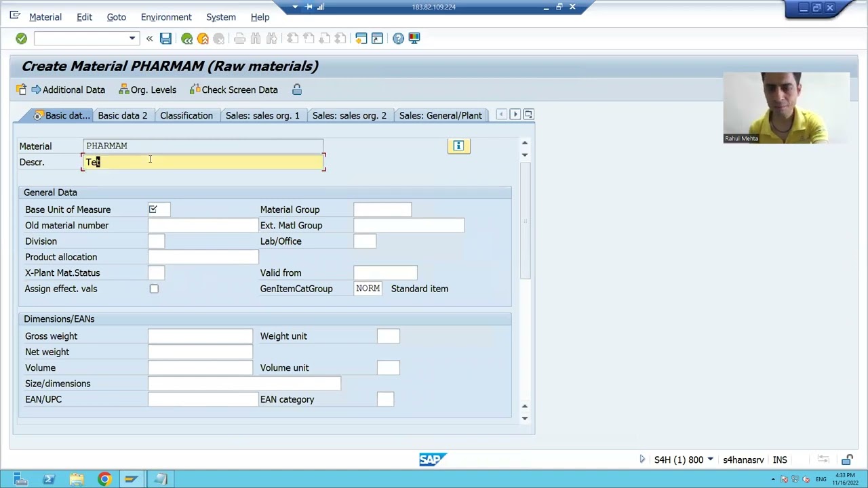Click the Valid from date field
Screen dimensions: 868x488
(x=385, y=272)
